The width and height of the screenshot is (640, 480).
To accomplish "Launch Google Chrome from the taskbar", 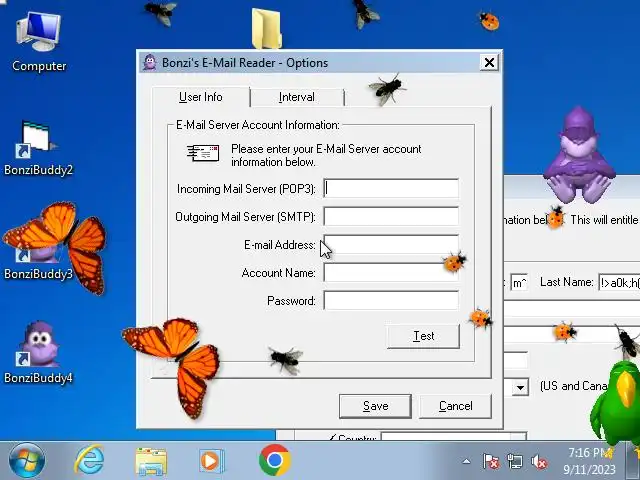I will pos(275,460).
